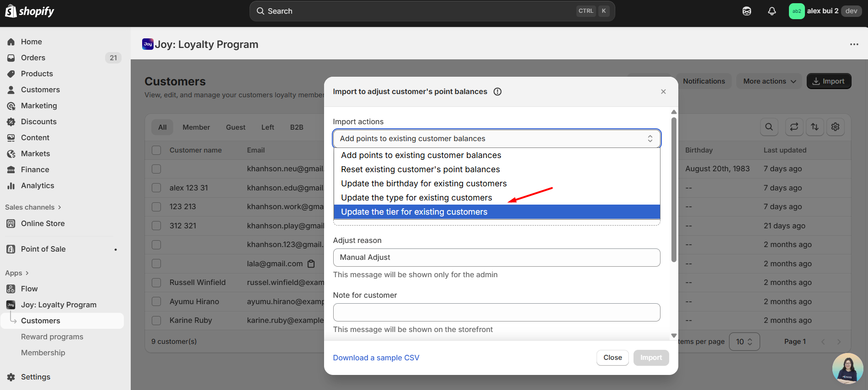The height and width of the screenshot is (390, 868).
Task: Choose 'Update the tier for existing customers' option
Action: coord(414,212)
